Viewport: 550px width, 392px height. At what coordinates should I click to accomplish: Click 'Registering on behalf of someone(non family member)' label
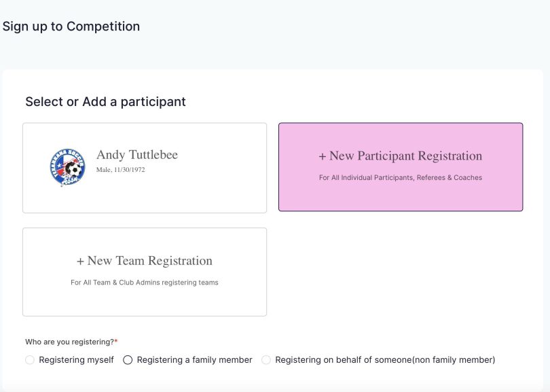pos(385,360)
